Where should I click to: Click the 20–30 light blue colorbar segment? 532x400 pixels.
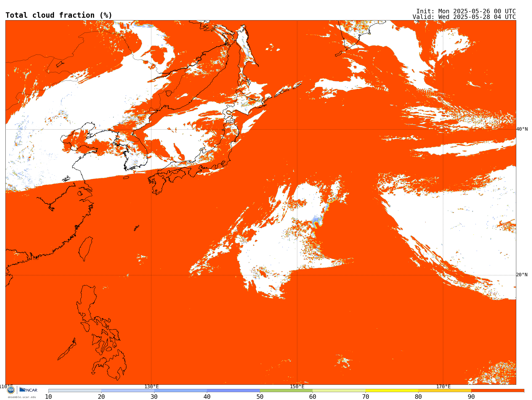coord(128,391)
